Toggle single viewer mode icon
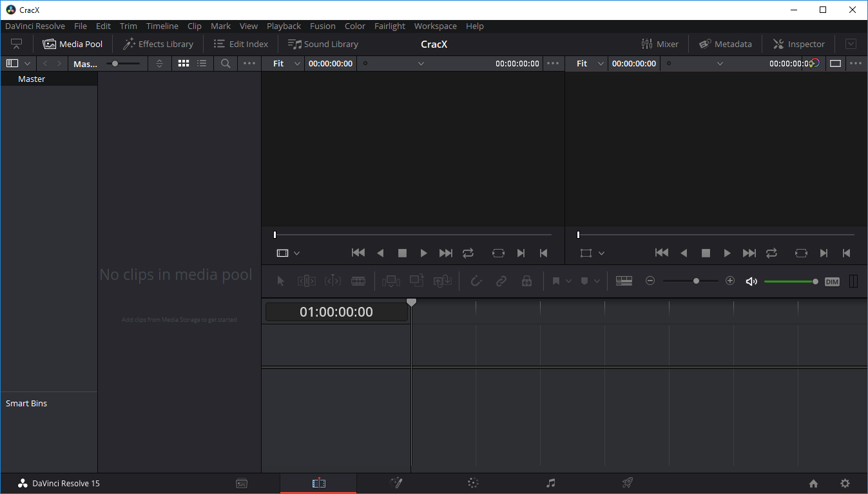The width and height of the screenshot is (868, 494). [x=835, y=63]
